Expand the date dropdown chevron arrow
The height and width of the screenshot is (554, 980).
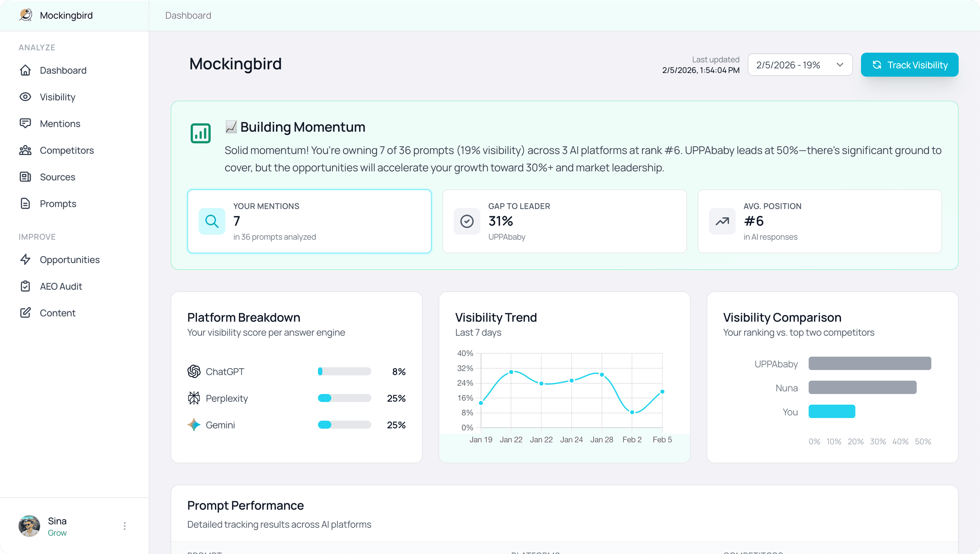(x=840, y=65)
